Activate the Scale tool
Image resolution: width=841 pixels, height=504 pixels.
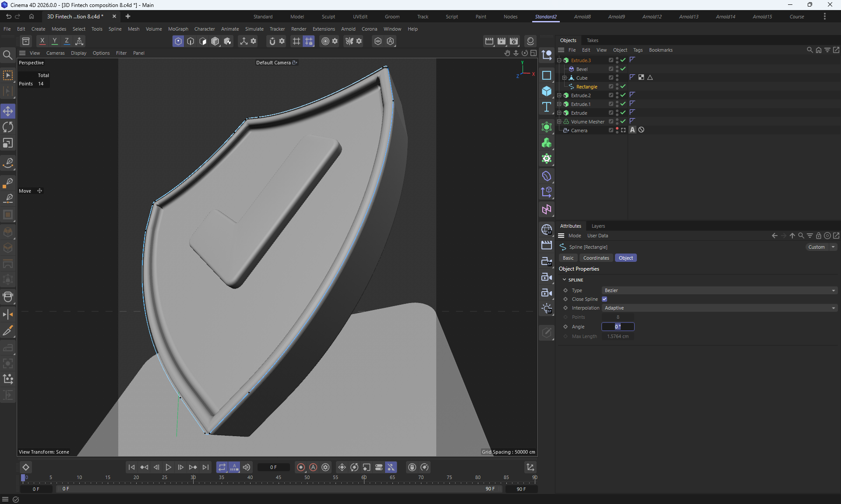(x=8, y=143)
